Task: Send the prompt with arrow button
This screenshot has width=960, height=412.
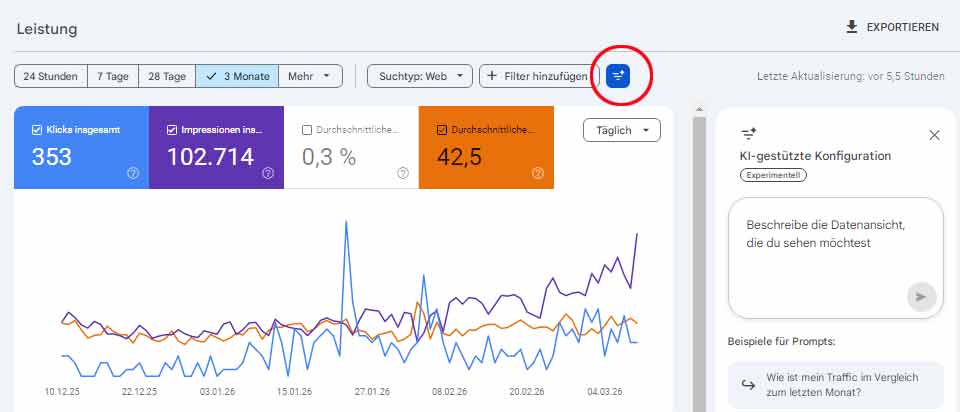Action: (x=921, y=297)
